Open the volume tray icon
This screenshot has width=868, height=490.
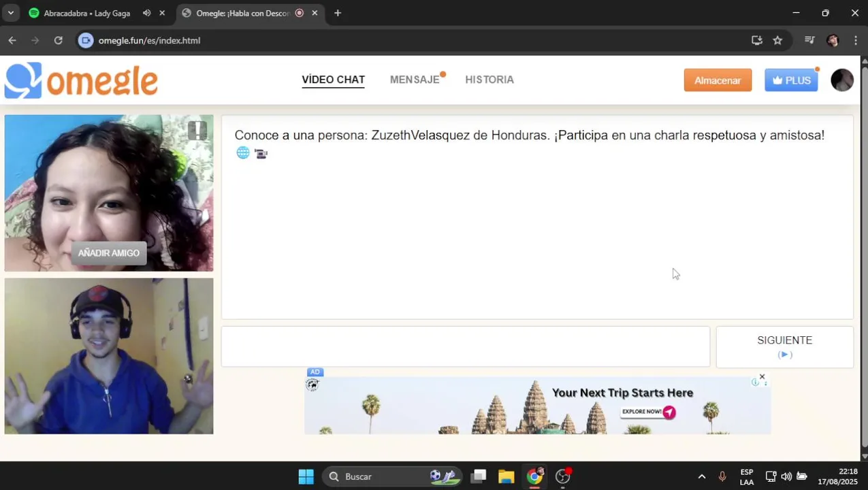pos(786,476)
